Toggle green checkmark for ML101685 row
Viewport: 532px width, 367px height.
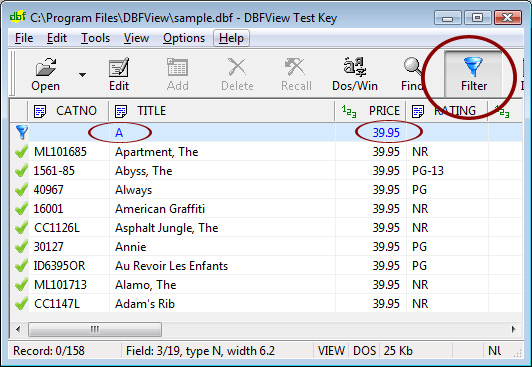[x=21, y=151]
